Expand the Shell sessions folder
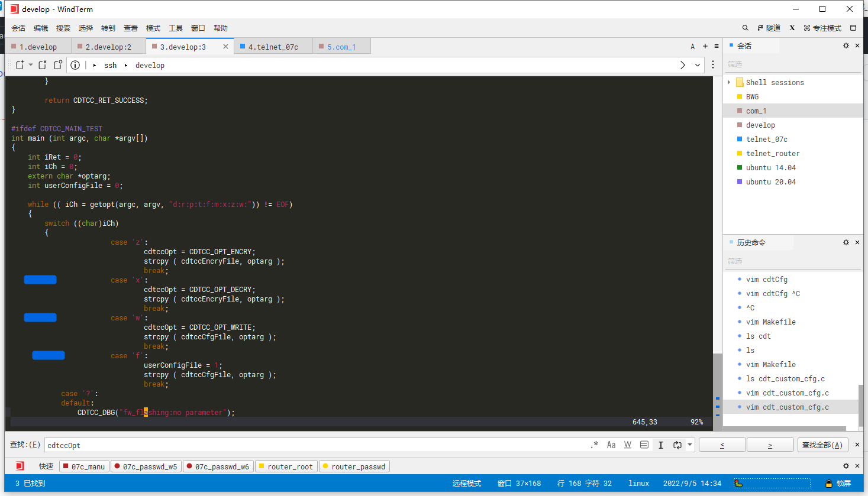Viewport: 868px width, 496px height. coord(729,82)
